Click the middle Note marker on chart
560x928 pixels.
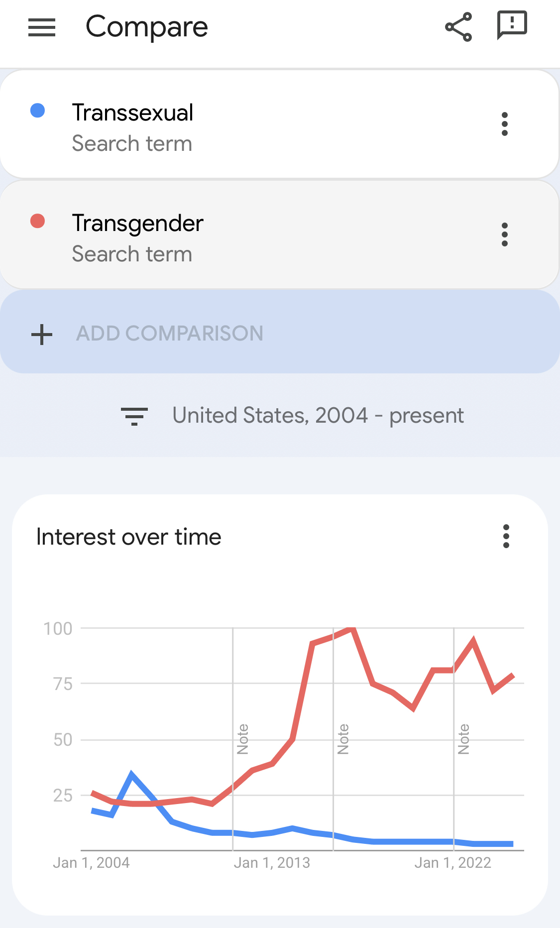pos(343,739)
